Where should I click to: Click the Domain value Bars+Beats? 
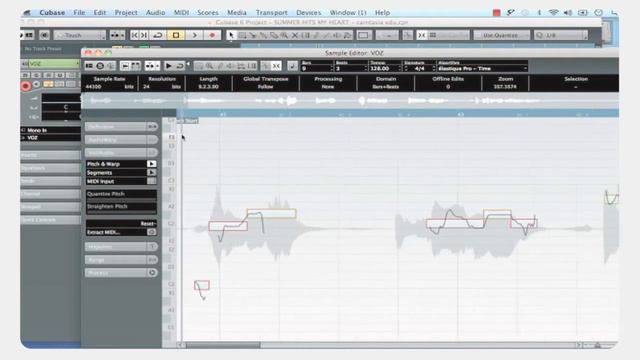pos(386,87)
